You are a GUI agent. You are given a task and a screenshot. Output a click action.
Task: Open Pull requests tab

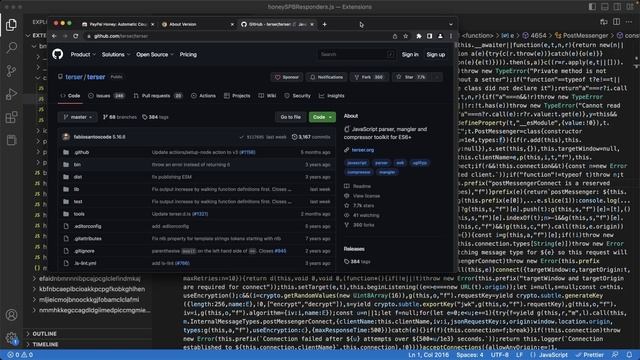[158, 96]
